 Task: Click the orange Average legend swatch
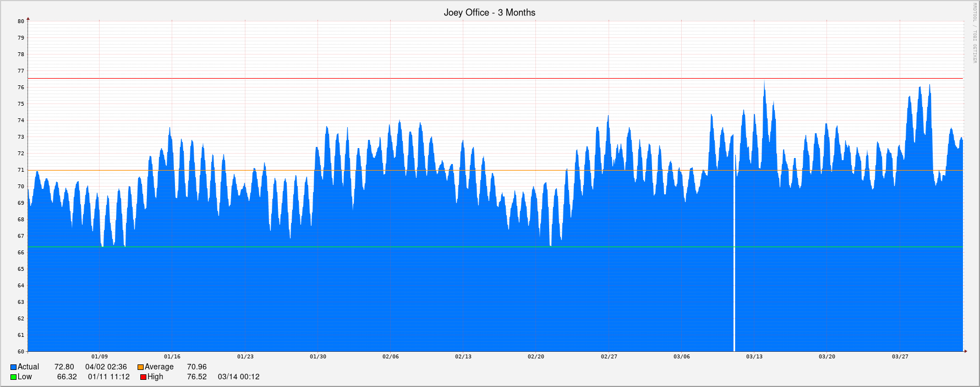pos(140,367)
